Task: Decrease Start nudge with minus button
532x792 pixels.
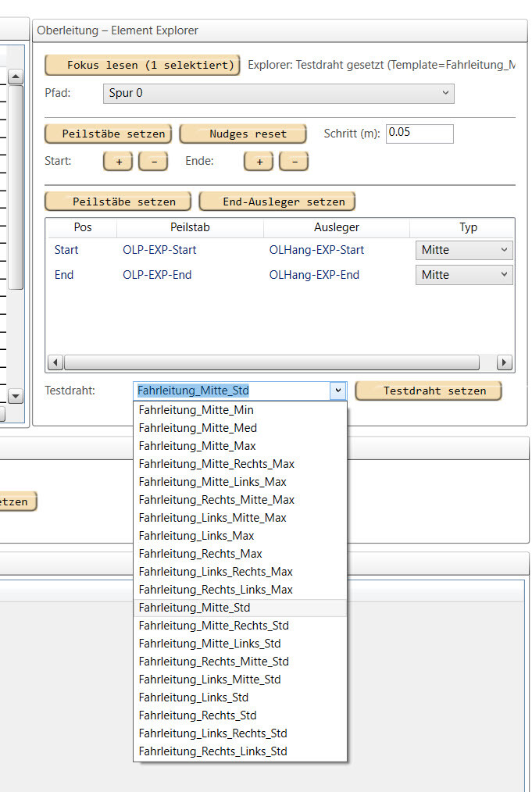Action: pyautogui.click(x=153, y=161)
